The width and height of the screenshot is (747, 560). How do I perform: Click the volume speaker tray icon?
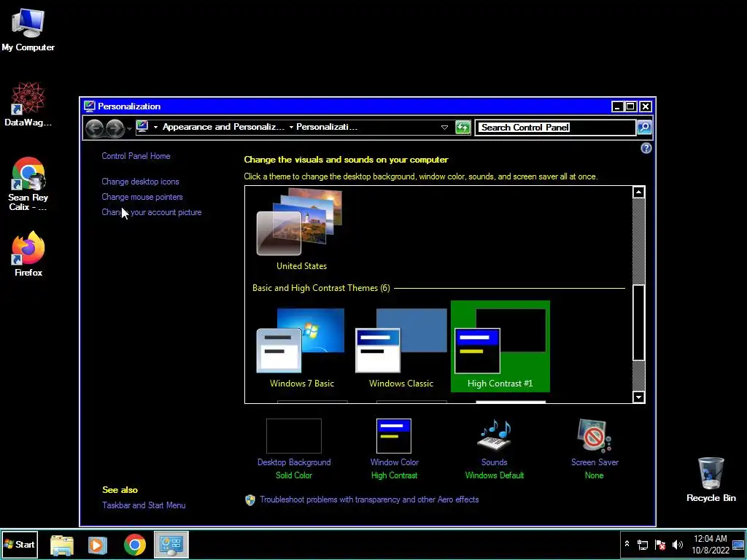[677, 545]
